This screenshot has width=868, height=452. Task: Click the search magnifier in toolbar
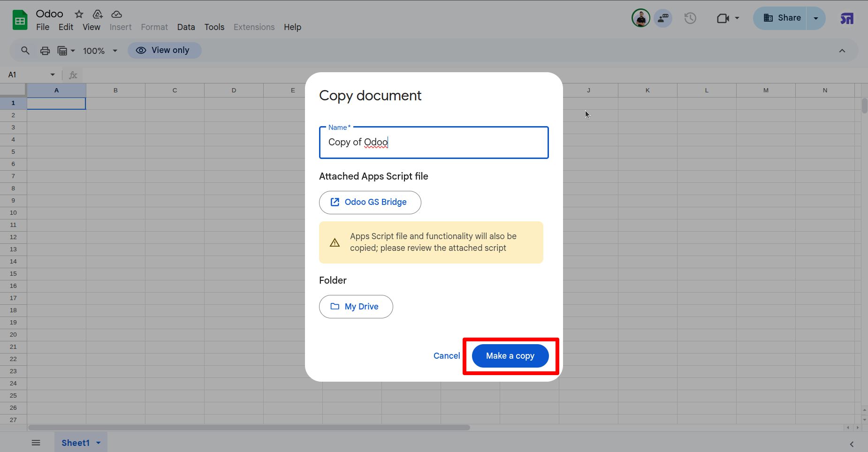(x=25, y=51)
